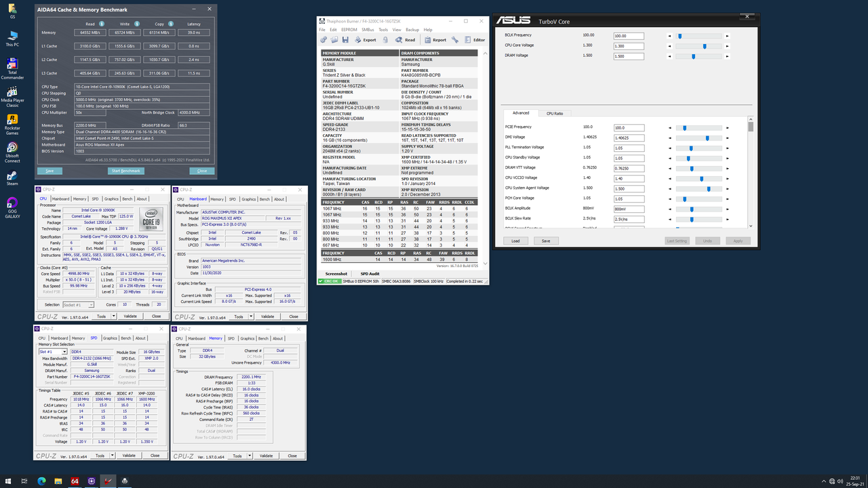Click Validate in the CPU-Z Memory window
This screenshot has width=868, height=488.
tap(267, 455)
